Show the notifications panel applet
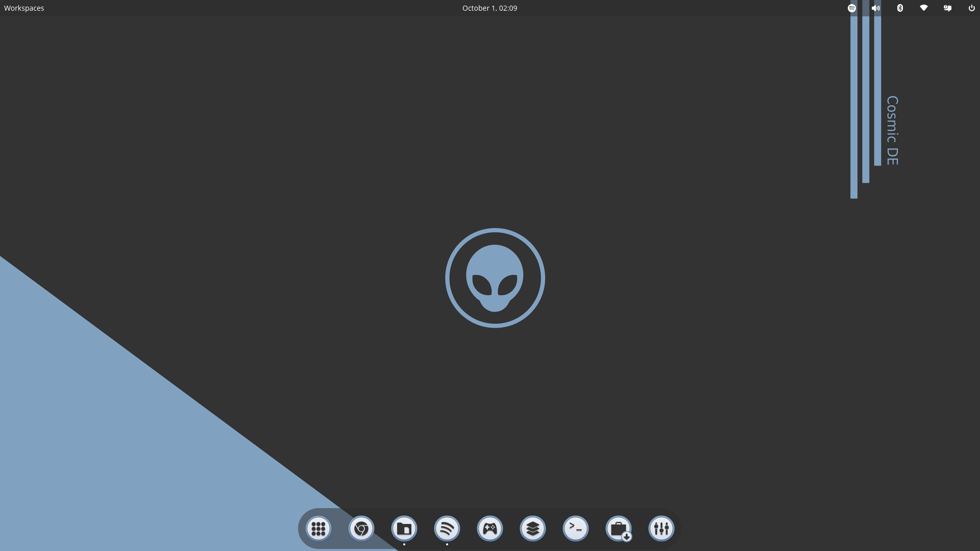Image resolution: width=980 pixels, height=551 pixels. click(948, 8)
